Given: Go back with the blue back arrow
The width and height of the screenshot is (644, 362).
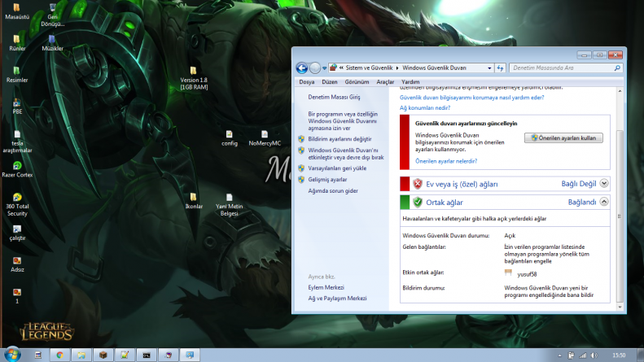Looking at the screenshot, I should click(x=302, y=68).
